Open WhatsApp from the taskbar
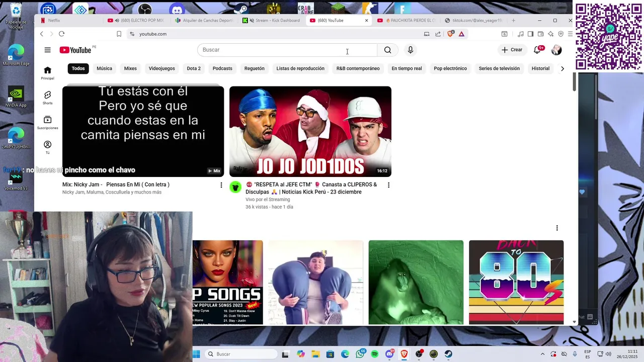This screenshot has width=644, height=362. 360,354
